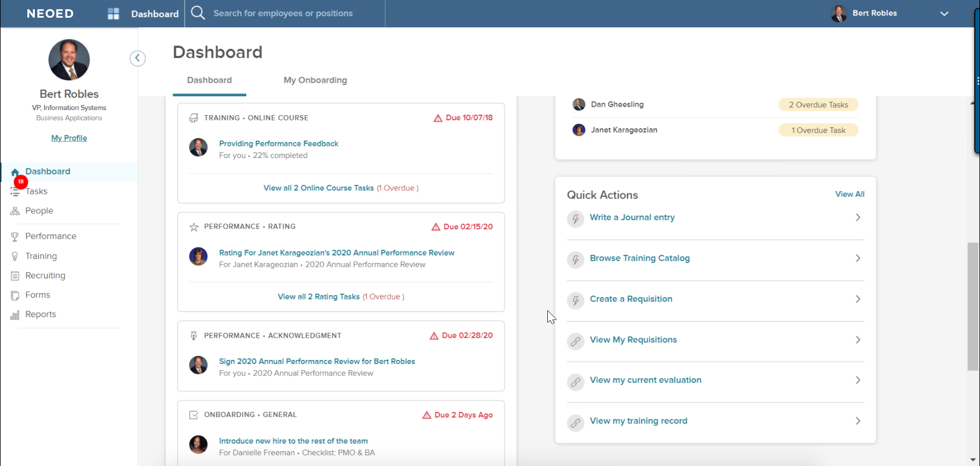Click the Dashboard home icon in sidebar
Viewport: 980px width, 466px height.
[15, 172]
